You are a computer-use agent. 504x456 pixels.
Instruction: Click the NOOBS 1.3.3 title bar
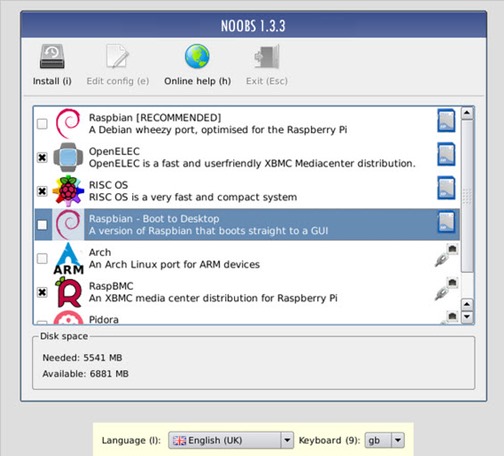[x=253, y=25]
